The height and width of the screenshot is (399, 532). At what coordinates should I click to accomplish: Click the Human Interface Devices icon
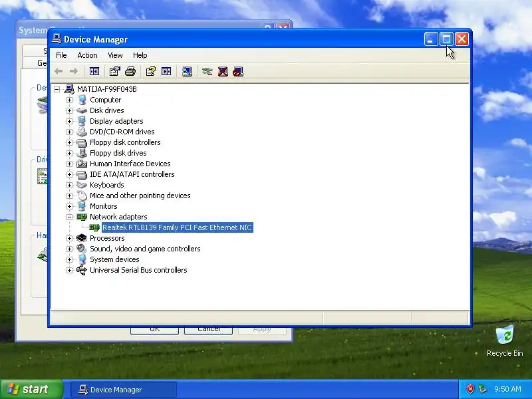(82, 164)
